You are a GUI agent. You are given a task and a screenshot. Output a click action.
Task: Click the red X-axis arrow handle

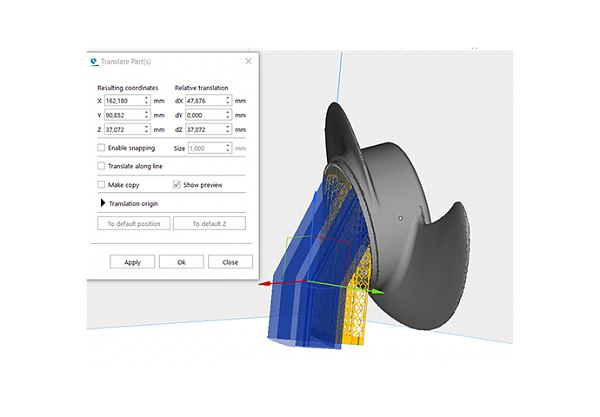(262, 284)
